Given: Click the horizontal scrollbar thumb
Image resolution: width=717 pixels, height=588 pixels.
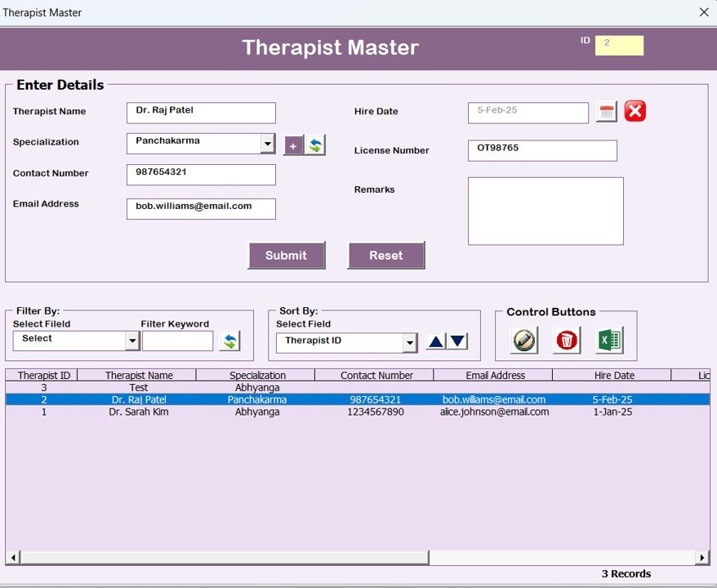Looking at the screenshot, I should pos(225,557).
